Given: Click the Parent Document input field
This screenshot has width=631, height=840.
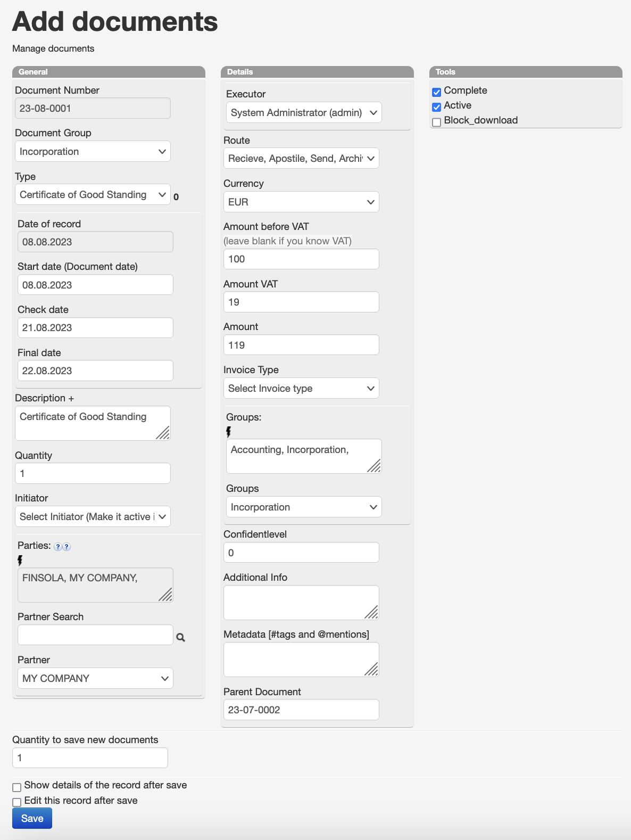Looking at the screenshot, I should coord(301,710).
